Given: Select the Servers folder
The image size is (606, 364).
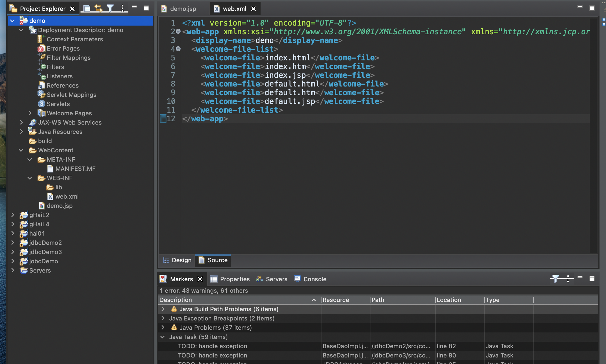Looking at the screenshot, I should [40, 270].
